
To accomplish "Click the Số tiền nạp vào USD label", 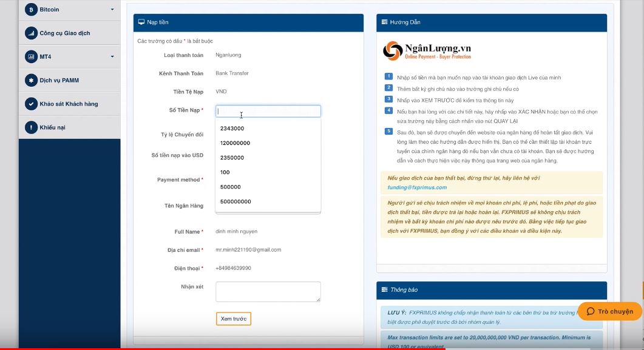I will click(177, 155).
